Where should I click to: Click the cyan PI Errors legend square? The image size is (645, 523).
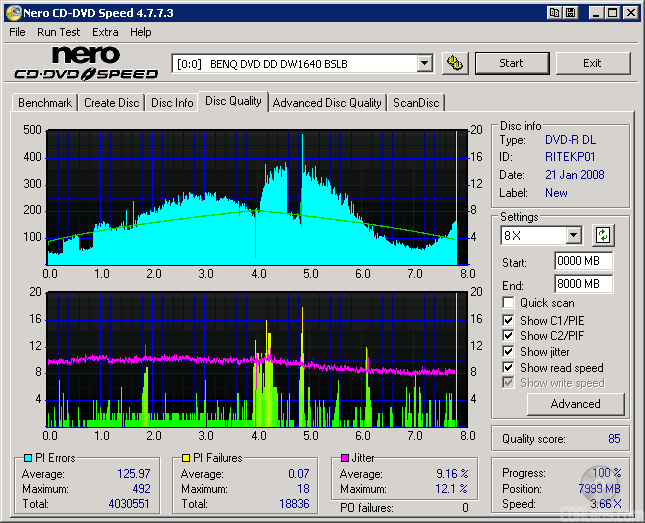click(26, 458)
